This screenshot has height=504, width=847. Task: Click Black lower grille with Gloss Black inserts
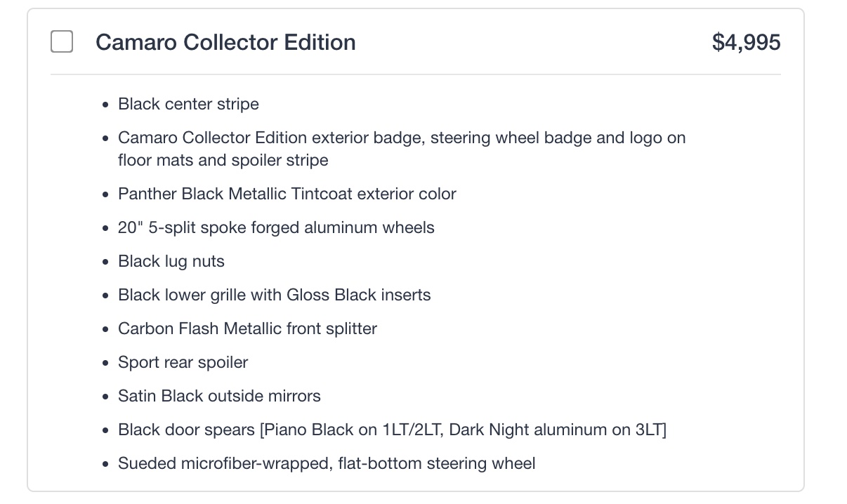click(x=274, y=295)
